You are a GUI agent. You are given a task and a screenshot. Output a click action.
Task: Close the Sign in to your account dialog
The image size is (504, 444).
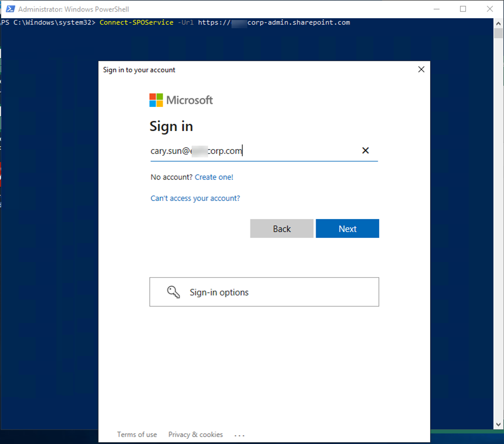pos(421,69)
